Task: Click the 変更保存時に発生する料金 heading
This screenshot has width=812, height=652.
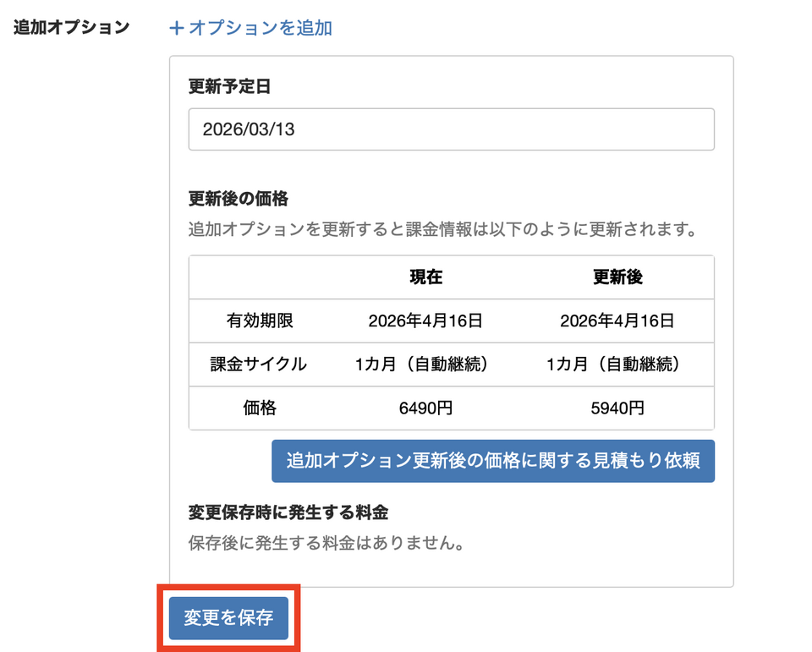Action: tap(288, 512)
